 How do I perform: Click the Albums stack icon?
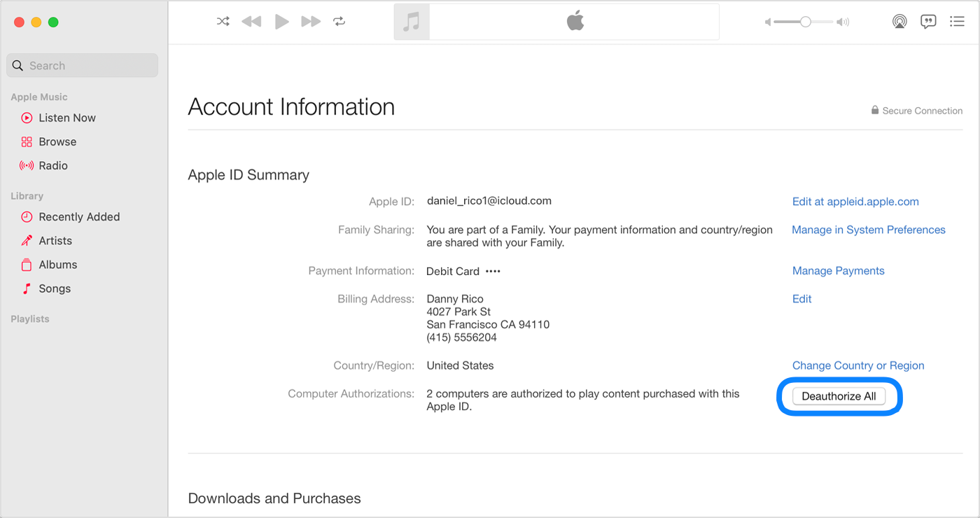[27, 265]
